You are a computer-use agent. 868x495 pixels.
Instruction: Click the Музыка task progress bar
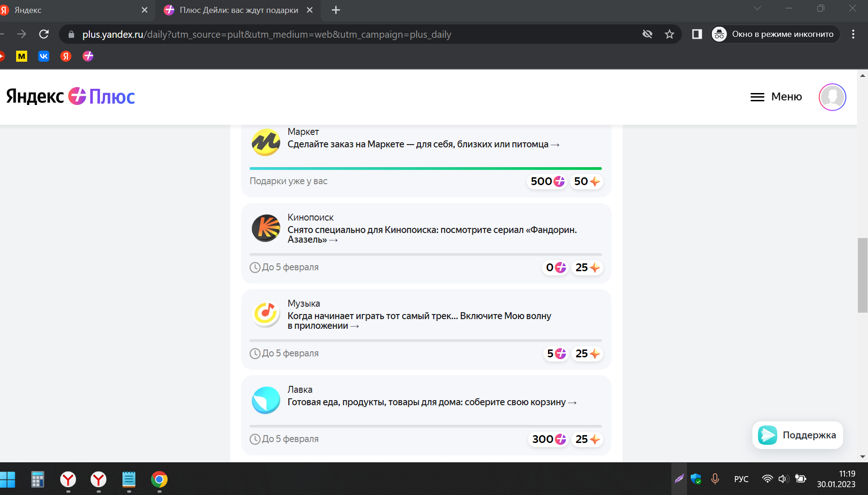point(425,340)
